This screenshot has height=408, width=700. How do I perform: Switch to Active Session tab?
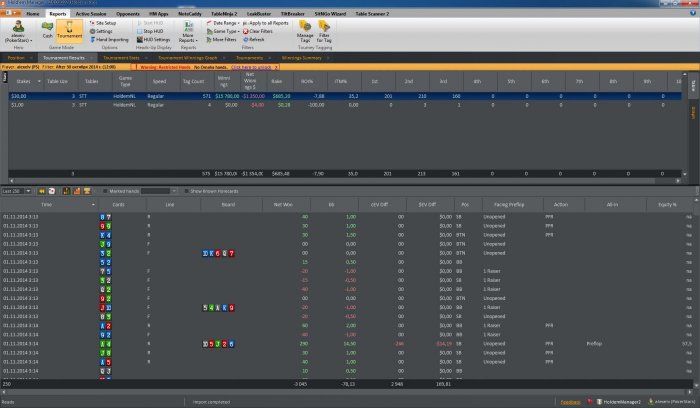(91, 14)
